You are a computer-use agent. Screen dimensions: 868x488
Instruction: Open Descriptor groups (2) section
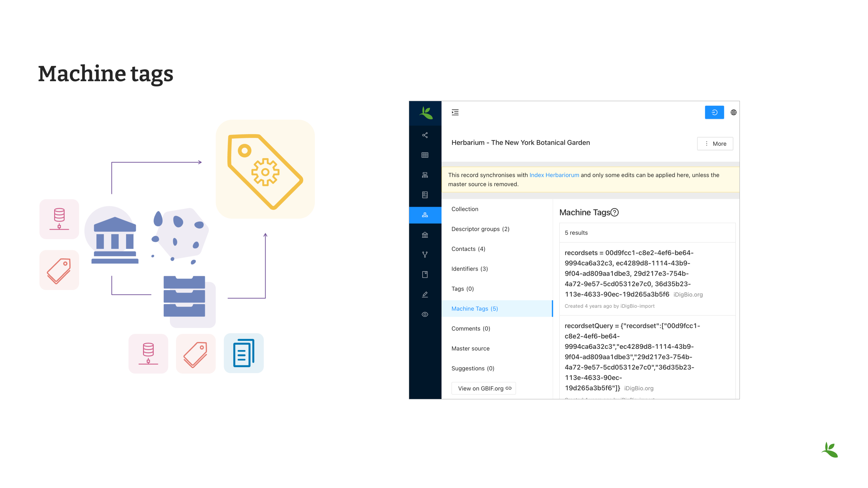coord(480,229)
